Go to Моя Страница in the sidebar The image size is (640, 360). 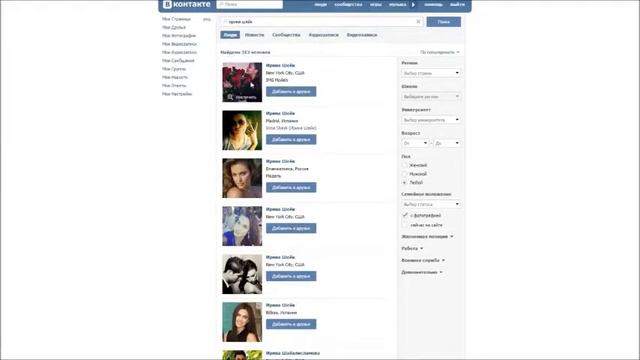(176, 19)
